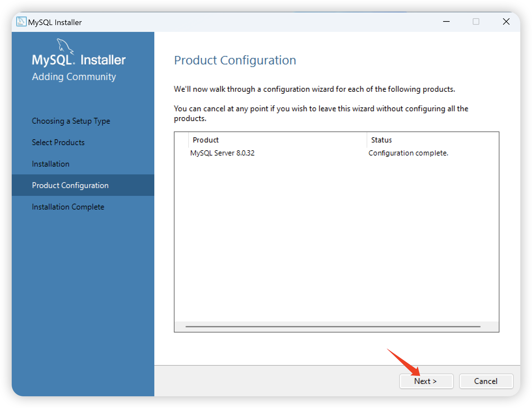532x408 pixels.
Task: Click the horizontal scrollbar in the product list
Action: (333, 326)
